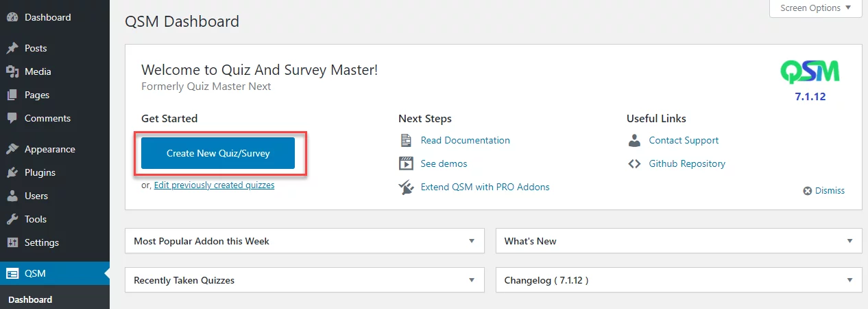This screenshot has width=868, height=309.
Task: Go to the Pages menu item
Action: click(x=55, y=95)
